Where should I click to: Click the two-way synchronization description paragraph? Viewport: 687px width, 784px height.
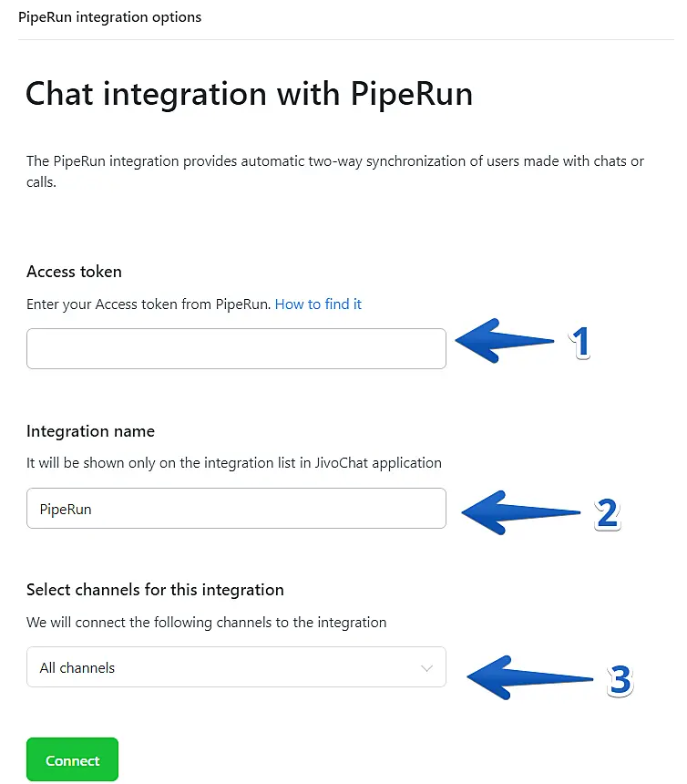pos(334,171)
